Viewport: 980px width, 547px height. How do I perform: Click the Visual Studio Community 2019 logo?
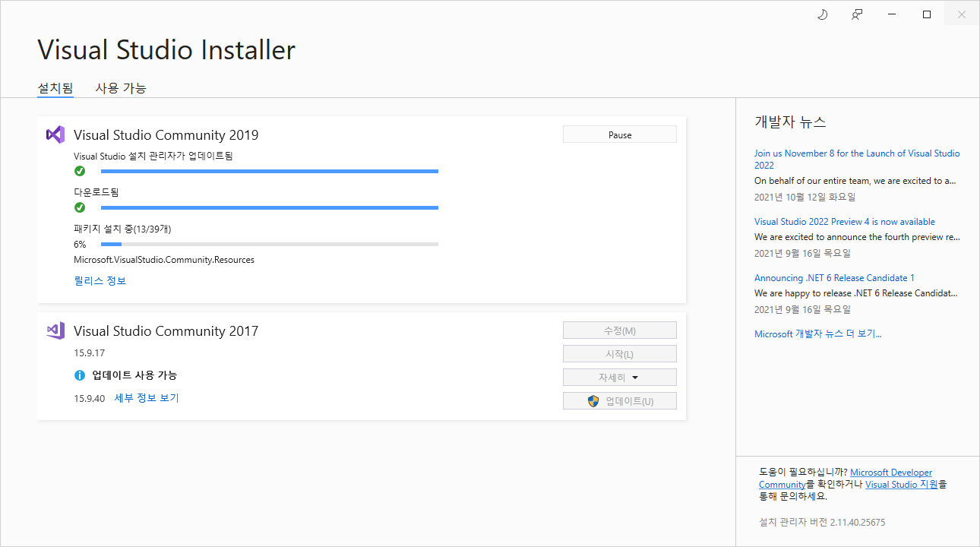[55, 134]
